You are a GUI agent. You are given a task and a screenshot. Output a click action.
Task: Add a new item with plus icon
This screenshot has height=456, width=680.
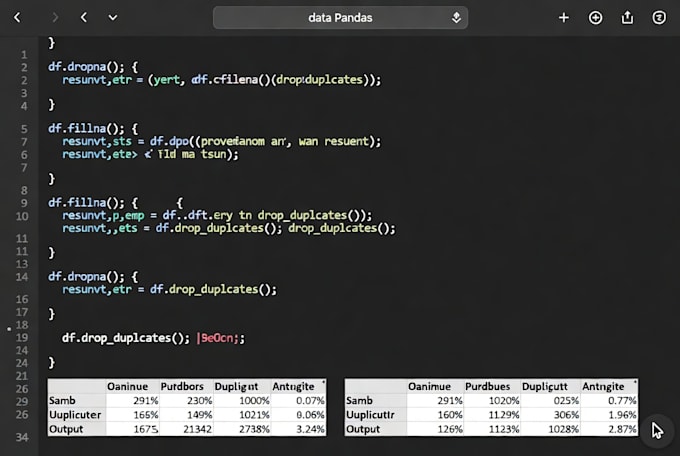564,18
